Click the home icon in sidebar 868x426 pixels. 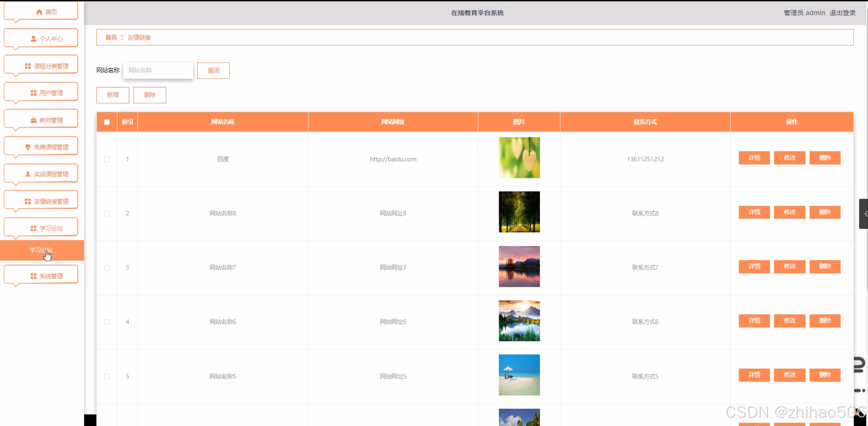click(39, 12)
